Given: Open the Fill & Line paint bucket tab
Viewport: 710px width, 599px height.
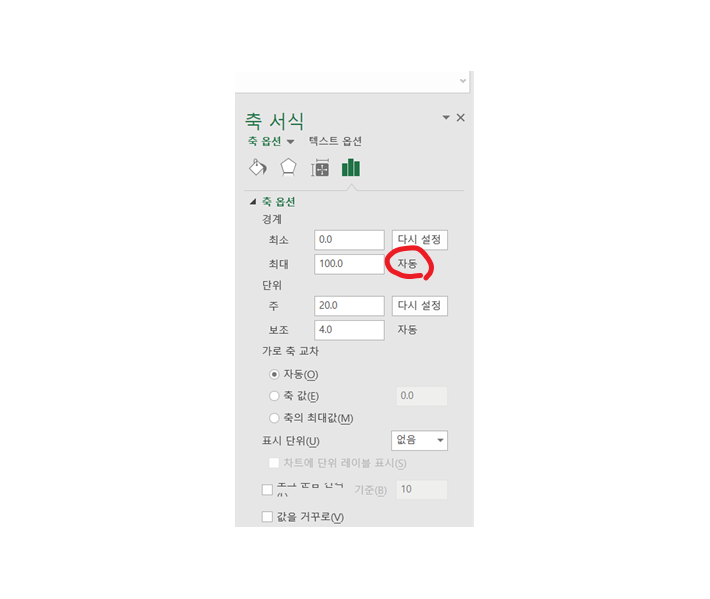Looking at the screenshot, I should click(x=258, y=168).
